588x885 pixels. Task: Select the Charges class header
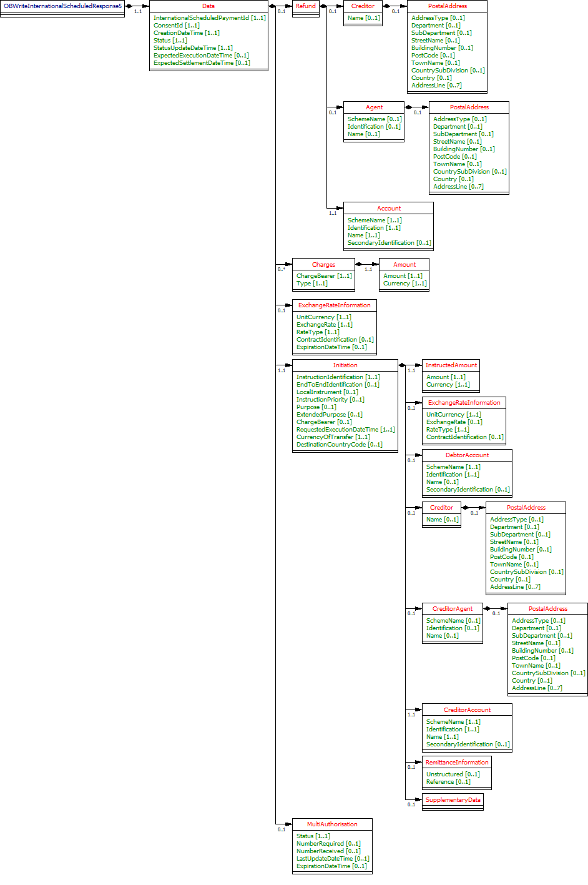coord(323,265)
